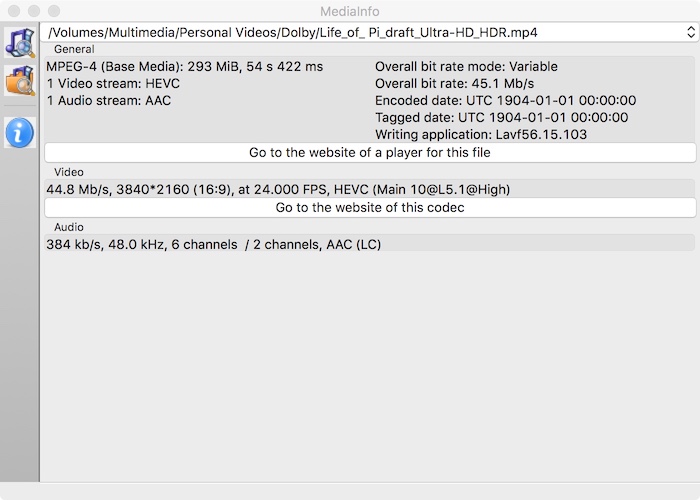
Task: Click the Open File icon in sidebar
Action: (x=19, y=43)
